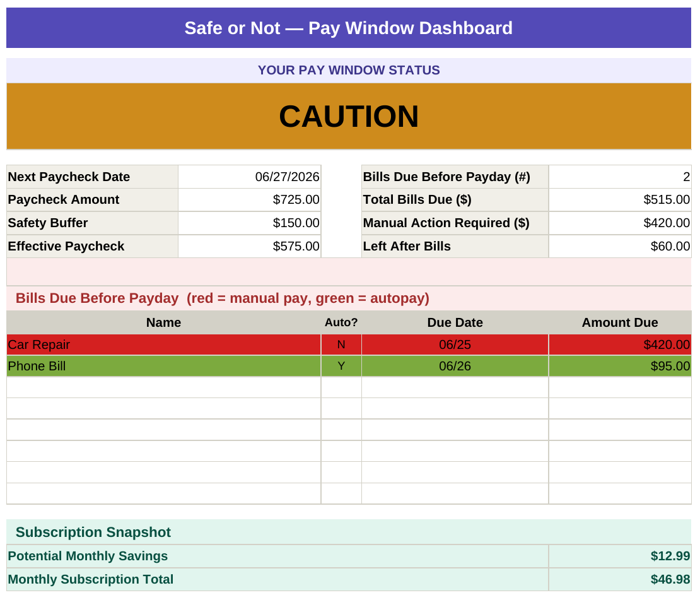Click the 'Safety Buffer' label

[93, 223]
